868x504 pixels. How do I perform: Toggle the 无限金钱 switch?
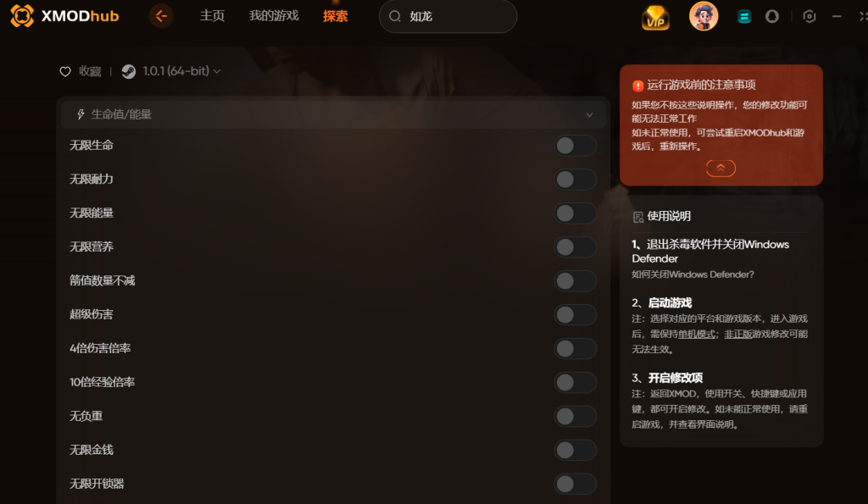(x=576, y=451)
